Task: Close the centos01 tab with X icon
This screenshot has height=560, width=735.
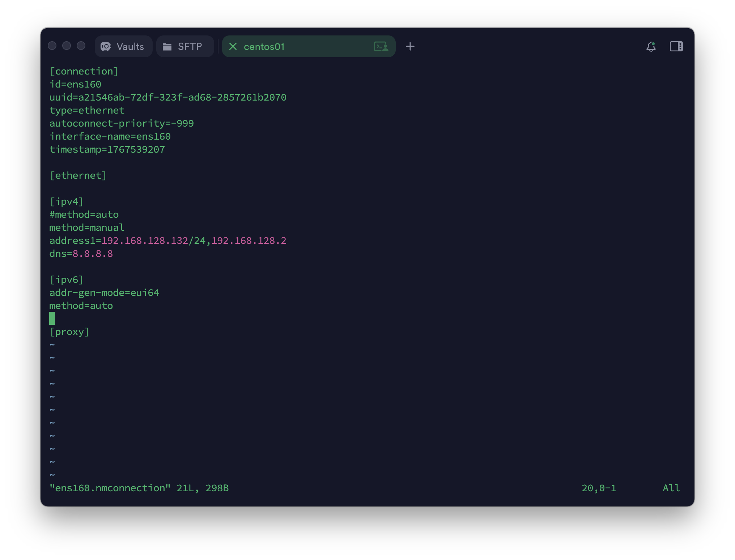Action: click(233, 46)
